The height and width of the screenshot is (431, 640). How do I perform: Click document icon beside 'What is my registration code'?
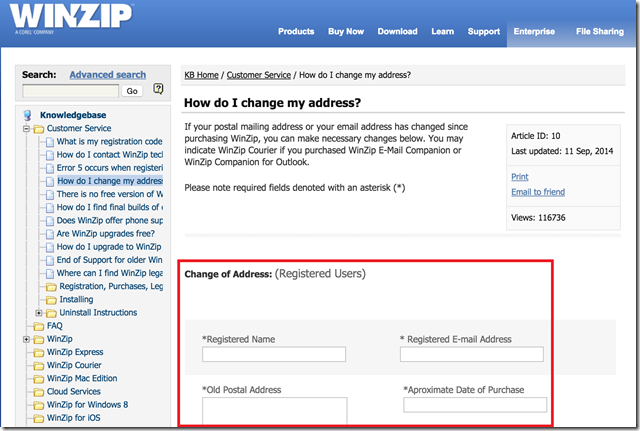point(50,142)
